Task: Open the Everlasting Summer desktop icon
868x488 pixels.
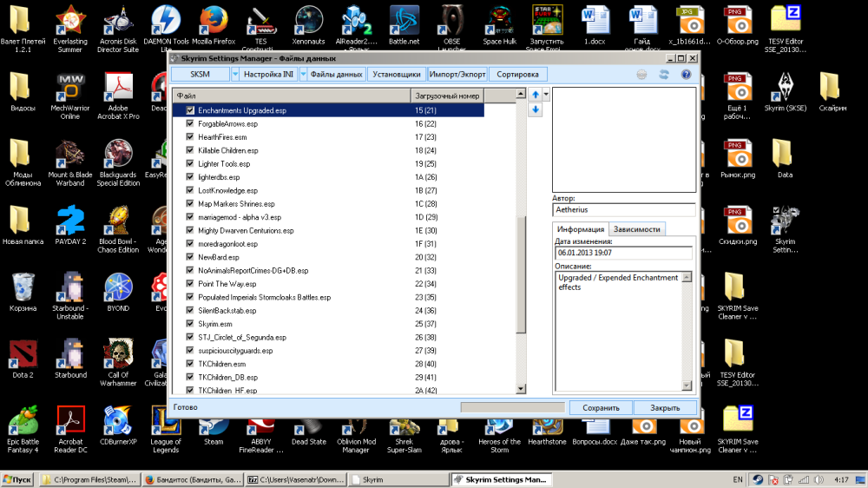Action: coord(70,29)
